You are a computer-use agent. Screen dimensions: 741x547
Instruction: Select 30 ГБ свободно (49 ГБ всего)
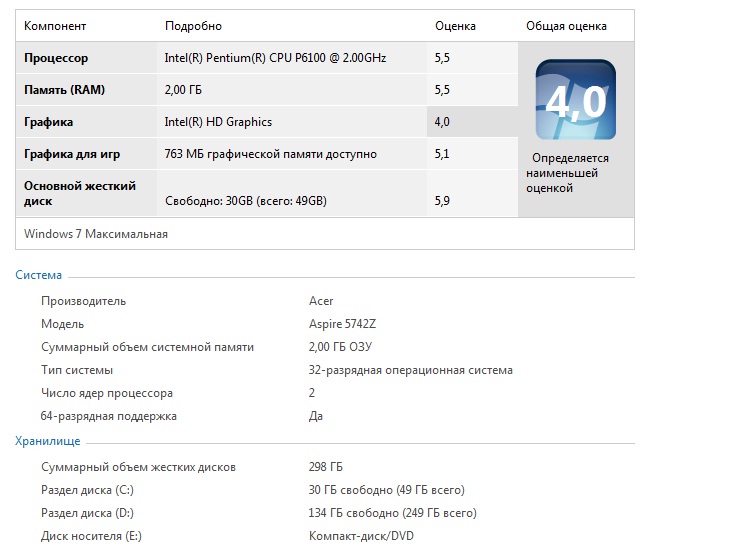coord(387,490)
